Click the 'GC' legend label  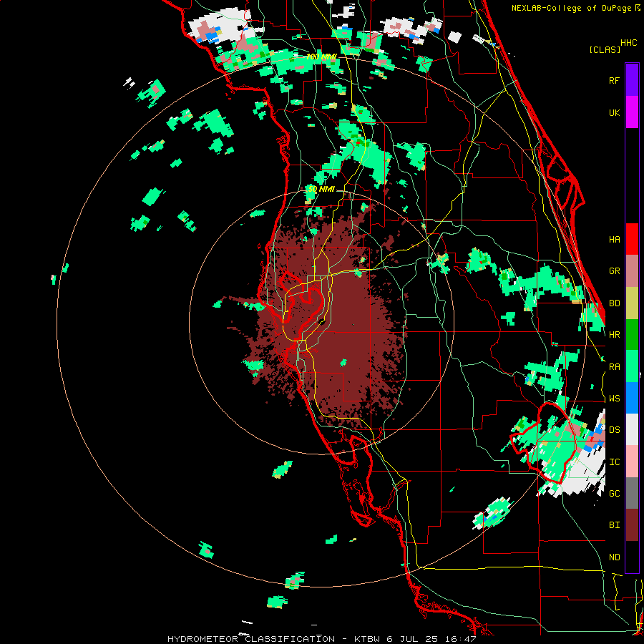pyautogui.click(x=614, y=494)
